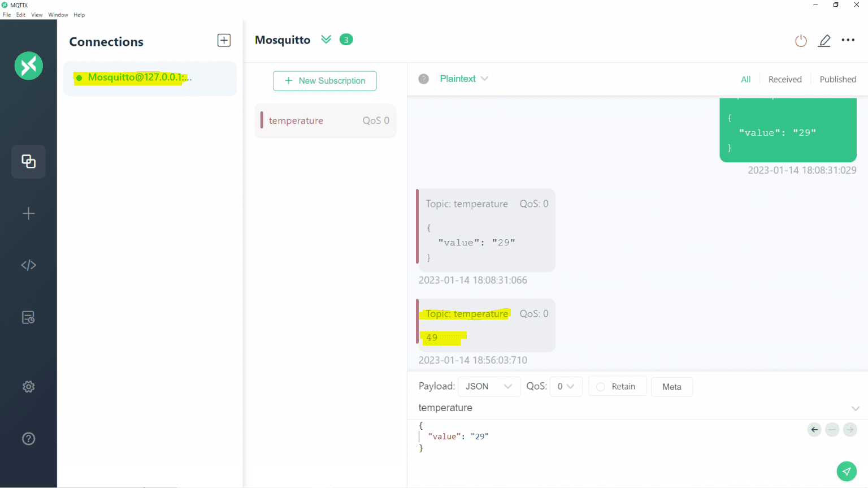Open the Script editor code icon
This screenshot has height=488, width=868.
[28, 265]
